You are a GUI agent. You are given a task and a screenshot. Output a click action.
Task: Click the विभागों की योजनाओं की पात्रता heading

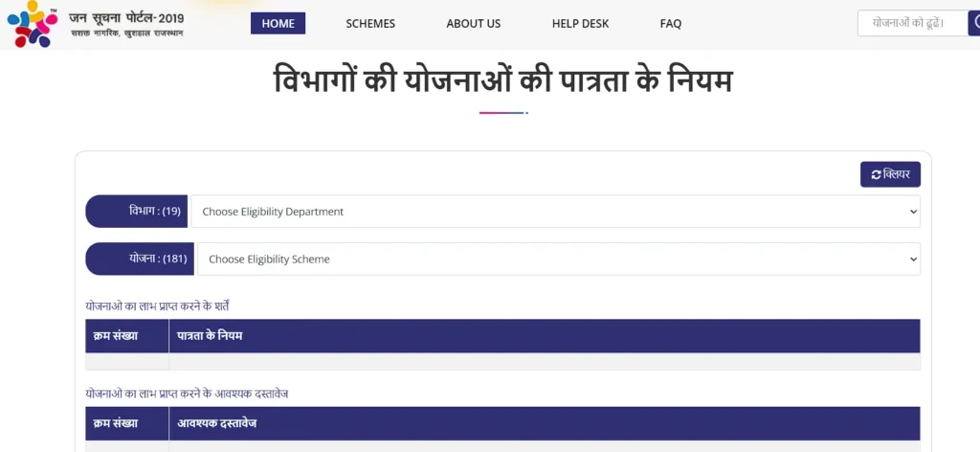coord(503,82)
